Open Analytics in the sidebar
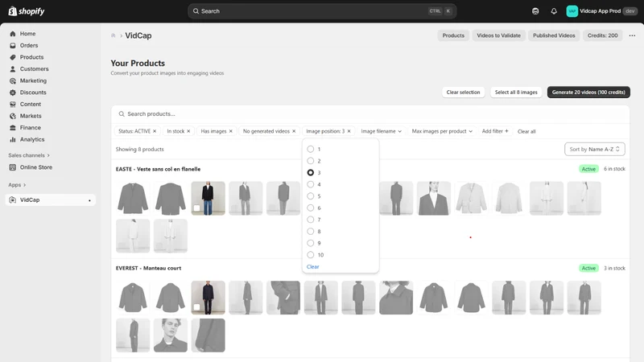644x362 pixels. click(x=32, y=139)
